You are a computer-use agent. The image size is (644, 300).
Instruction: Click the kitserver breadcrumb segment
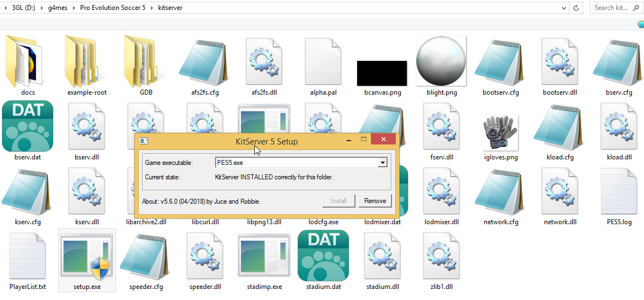coord(170,8)
